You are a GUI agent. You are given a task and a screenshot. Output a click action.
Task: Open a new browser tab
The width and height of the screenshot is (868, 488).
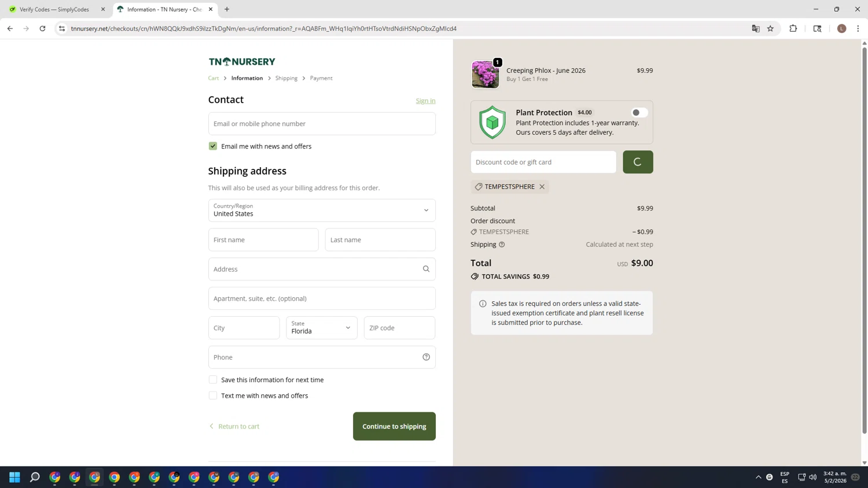227,9
